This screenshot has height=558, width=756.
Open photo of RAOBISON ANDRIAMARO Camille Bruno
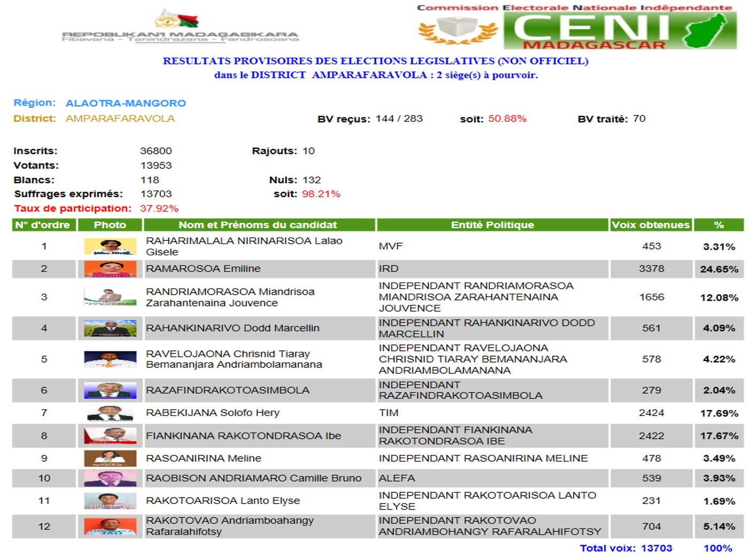110,478
